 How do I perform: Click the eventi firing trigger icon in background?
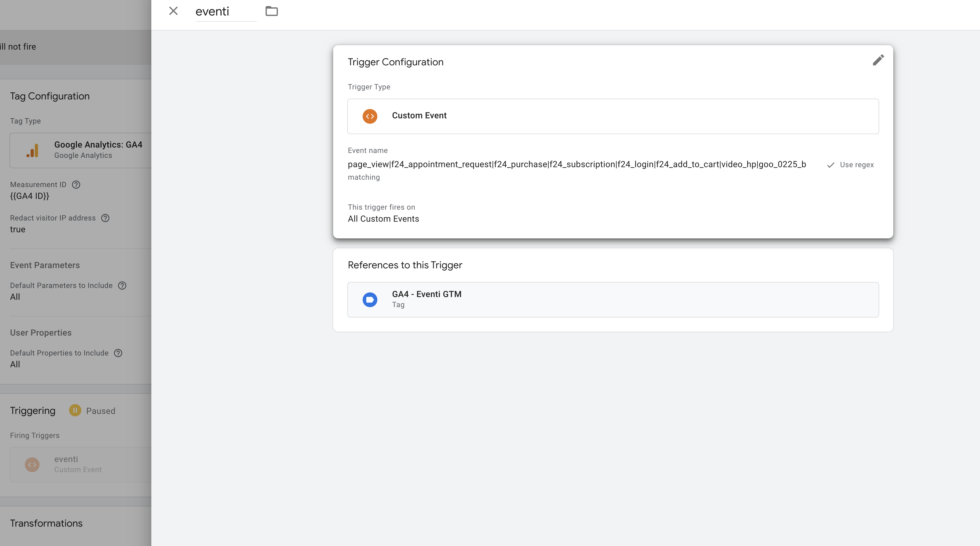pyautogui.click(x=32, y=464)
